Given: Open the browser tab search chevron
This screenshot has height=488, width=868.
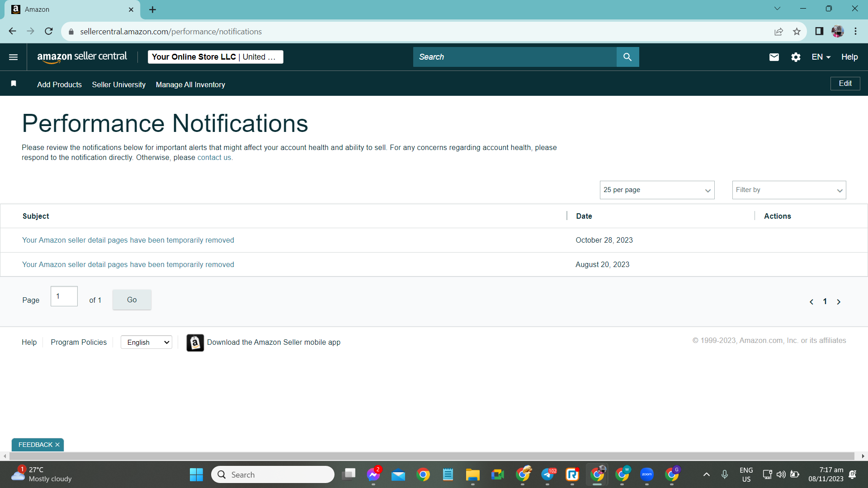Looking at the screenshot, I should point(777,9).
